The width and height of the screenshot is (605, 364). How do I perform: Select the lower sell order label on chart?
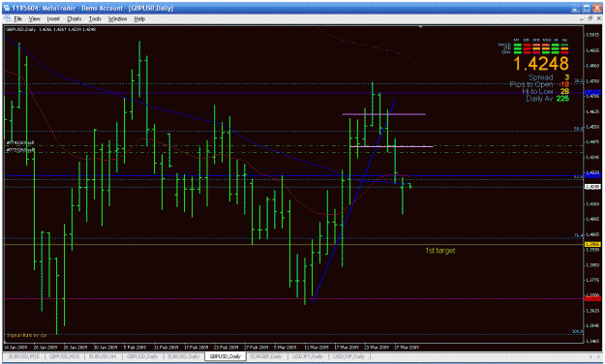(x=20, y=150)
